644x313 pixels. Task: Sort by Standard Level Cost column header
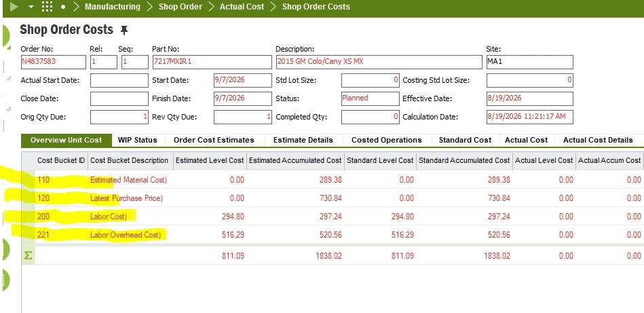pyautogui.click(x=380, y=161)
